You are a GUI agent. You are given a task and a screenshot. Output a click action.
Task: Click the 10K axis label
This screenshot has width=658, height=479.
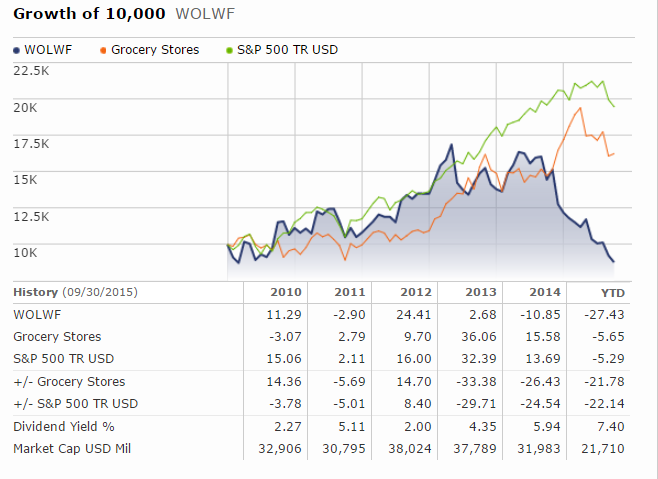(x=25, y=253)
